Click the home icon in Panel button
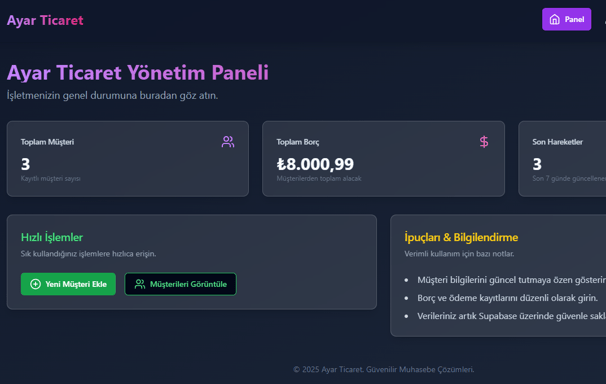This screenshot has height=384, width=606. 555,19
